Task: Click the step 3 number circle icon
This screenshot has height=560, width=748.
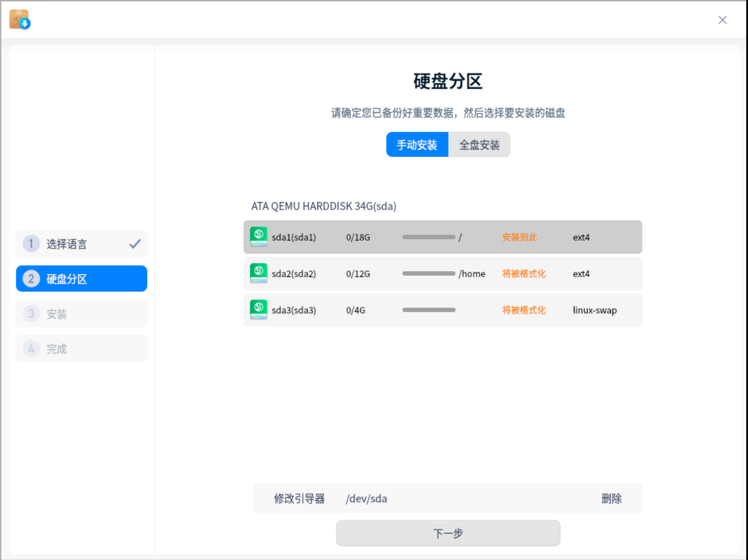Action: [x=31, y=314]
